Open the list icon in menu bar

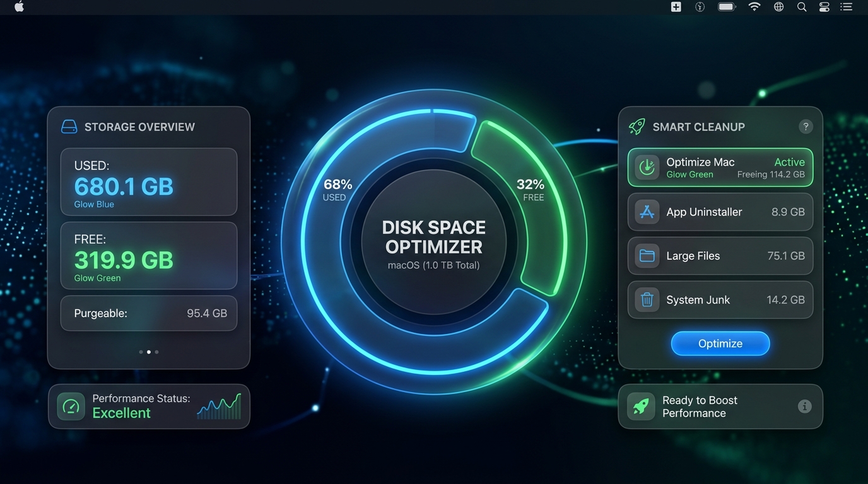click(847, 7)
